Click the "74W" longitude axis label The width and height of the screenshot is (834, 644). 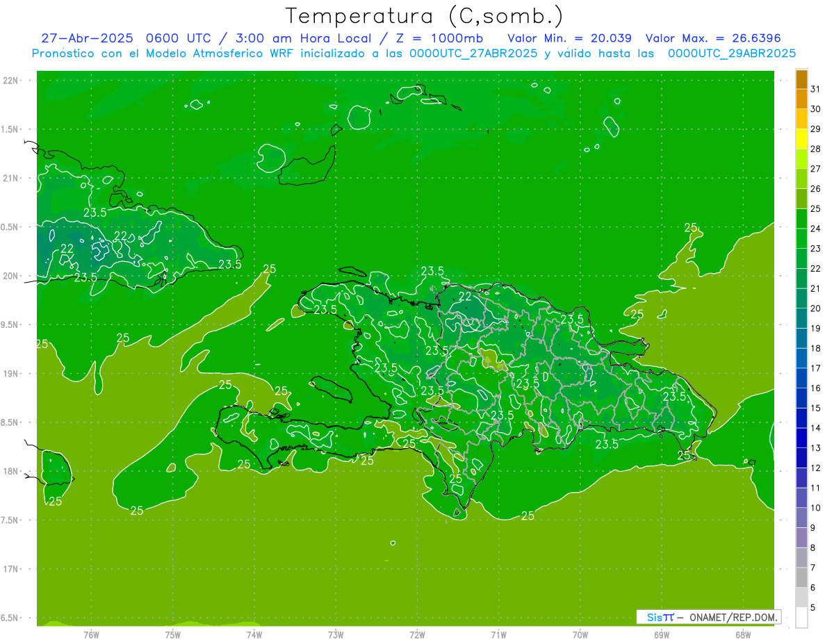click(254, 635)
